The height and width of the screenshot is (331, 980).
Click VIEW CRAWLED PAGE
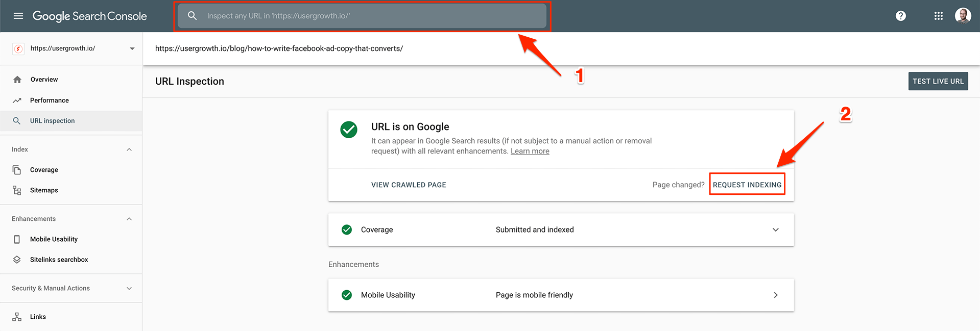coord(409,185)
